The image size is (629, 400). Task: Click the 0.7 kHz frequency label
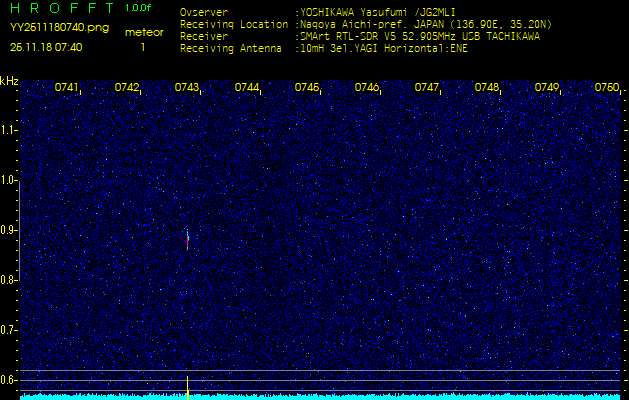tap(8, 330)
